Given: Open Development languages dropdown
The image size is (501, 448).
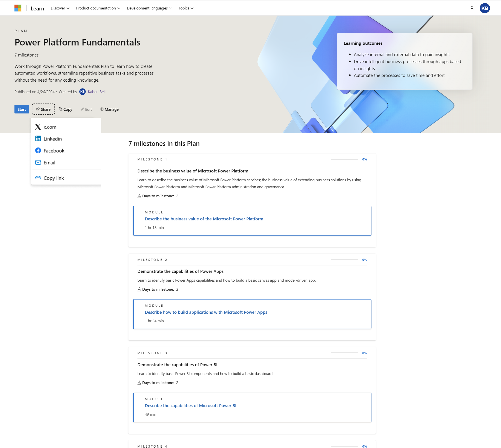Looking at the screenshot, I should (149, 8).
